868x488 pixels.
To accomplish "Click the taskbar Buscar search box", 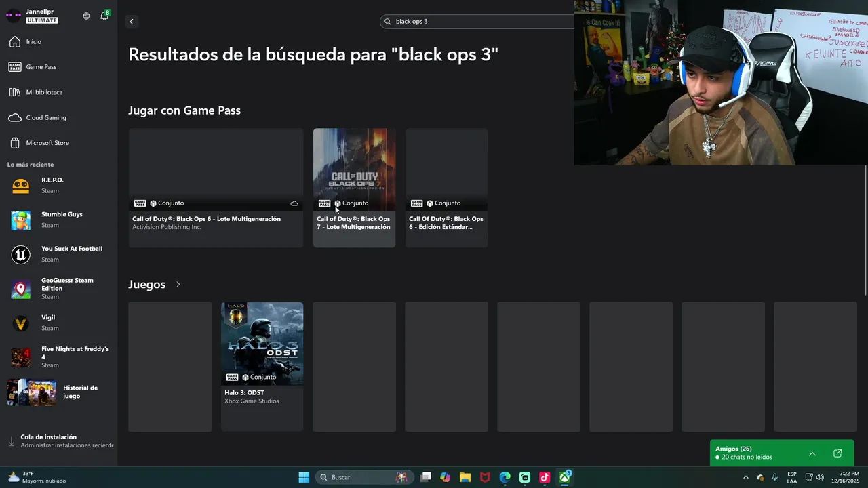I will coord(365,477).
